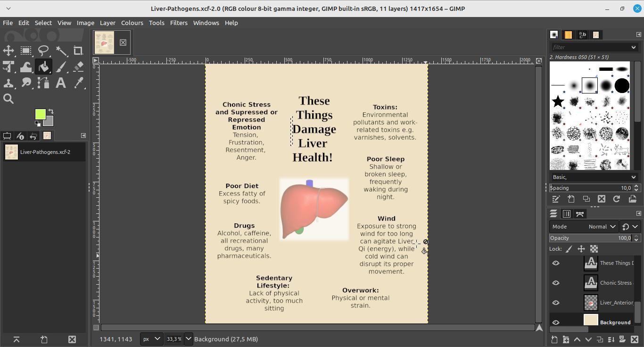Viewport: 644px width, 347px height.
Task: Select the Crop tool
Action: [x=78, y=51]
